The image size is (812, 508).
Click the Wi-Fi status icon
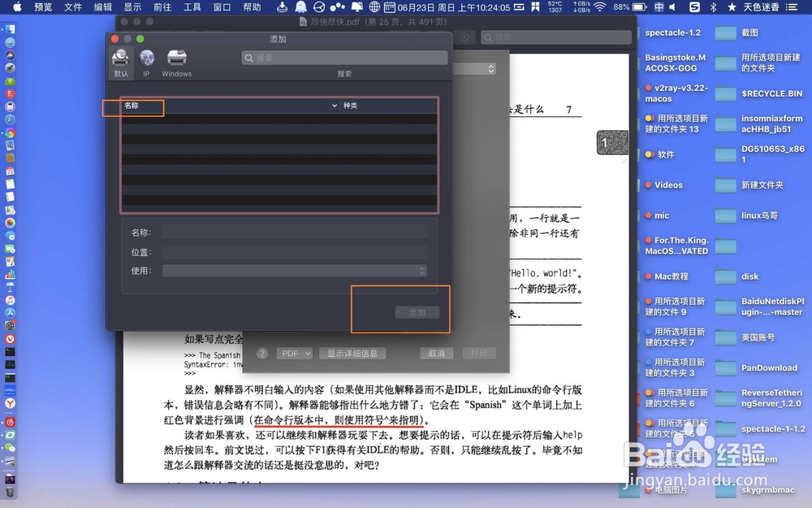pyautogui.click(x=600, y=7)
